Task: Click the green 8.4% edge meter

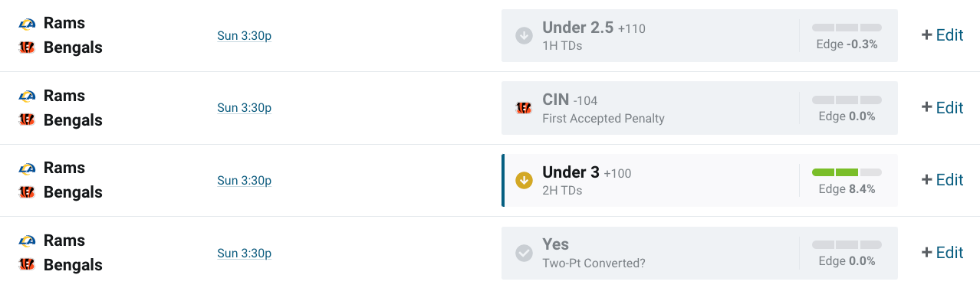Action: [847, 172]
